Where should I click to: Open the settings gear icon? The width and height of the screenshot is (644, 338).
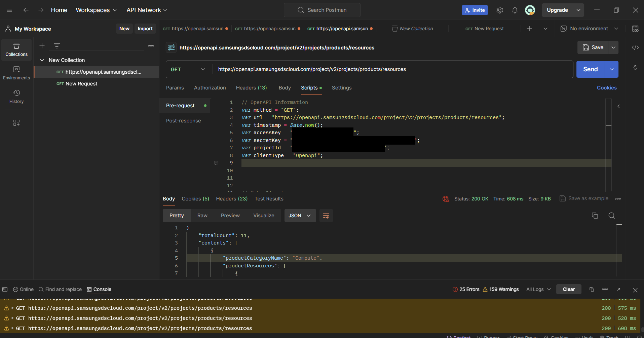click(x=500, y=10)
